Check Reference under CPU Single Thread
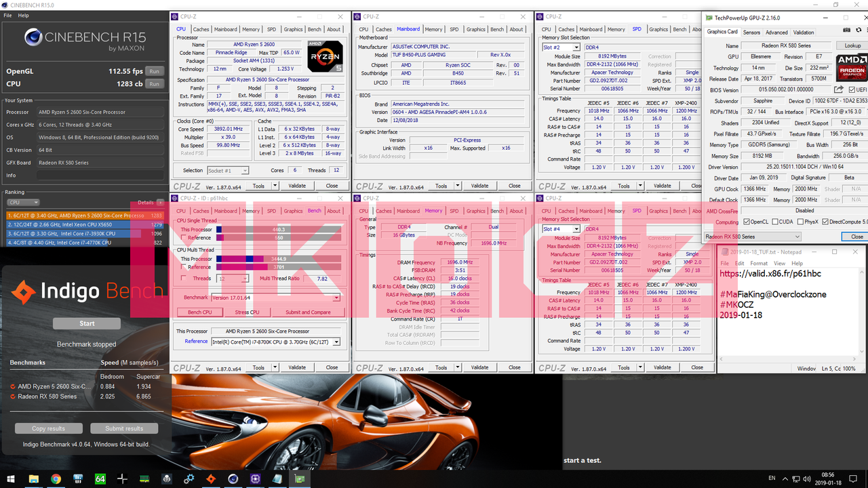Image resolution: width=868 pixels, height=488 pixels. click(184, 238)
